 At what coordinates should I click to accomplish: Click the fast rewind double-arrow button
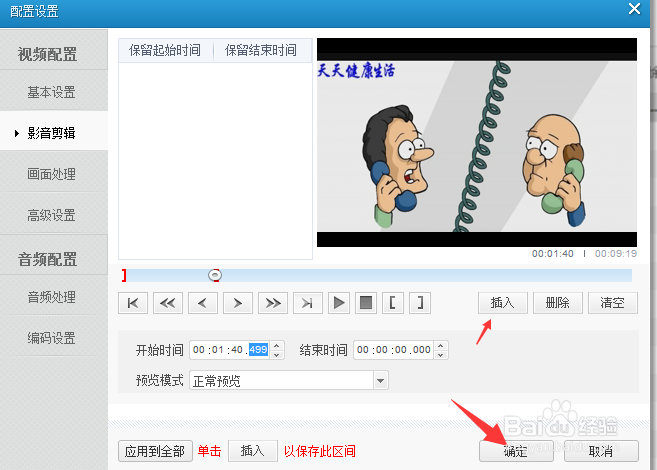click(x=168, y=303)
